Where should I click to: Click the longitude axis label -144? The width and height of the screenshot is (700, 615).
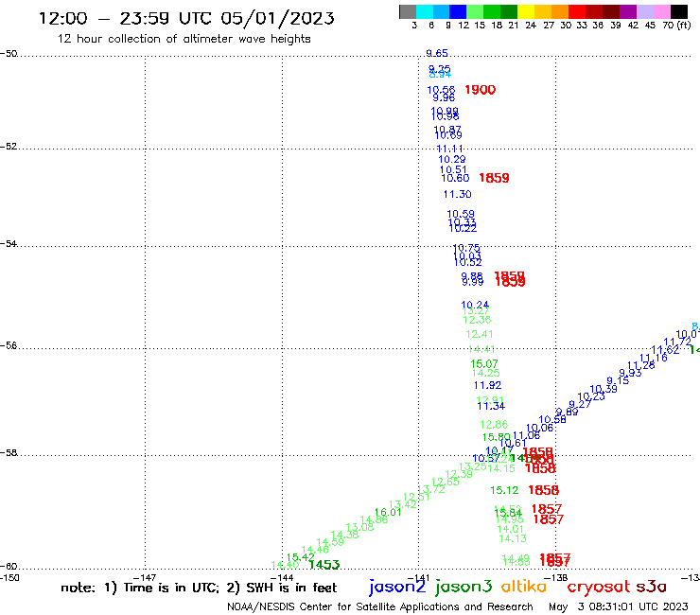coord(282,578)
